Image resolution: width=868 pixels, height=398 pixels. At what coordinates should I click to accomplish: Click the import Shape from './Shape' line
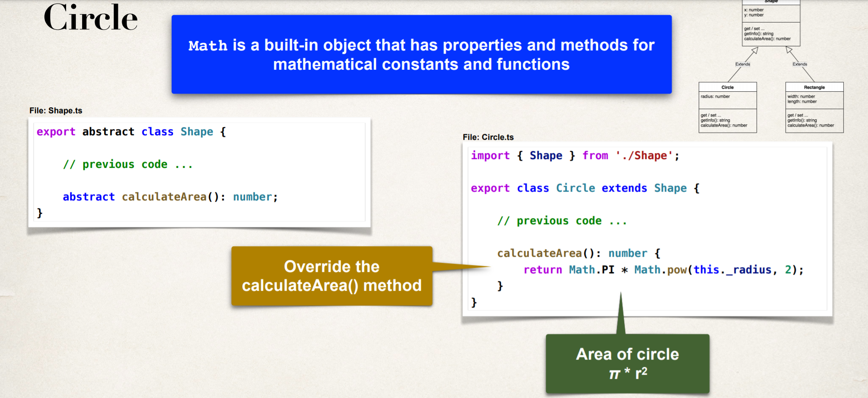[x=575, y=156]
